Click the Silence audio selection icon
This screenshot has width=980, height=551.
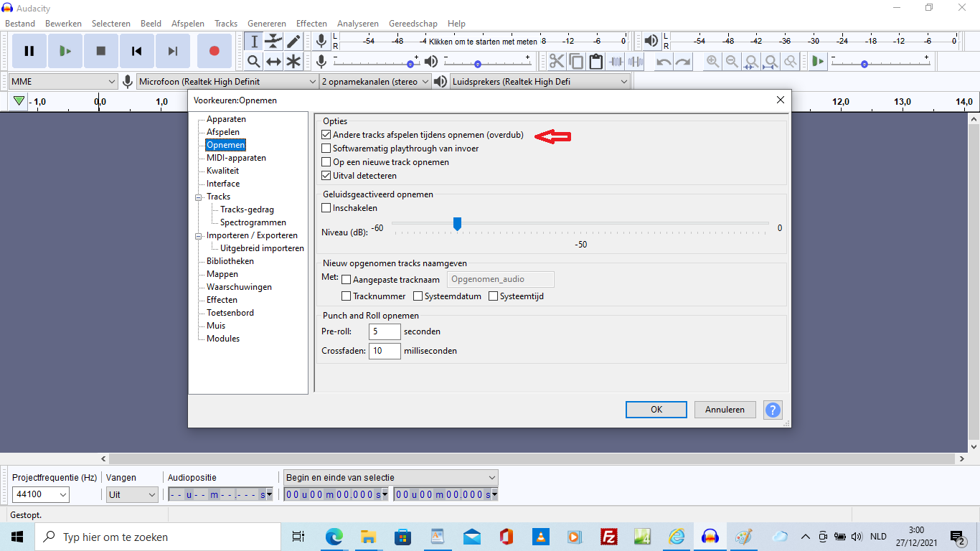(x=635, y=62)
